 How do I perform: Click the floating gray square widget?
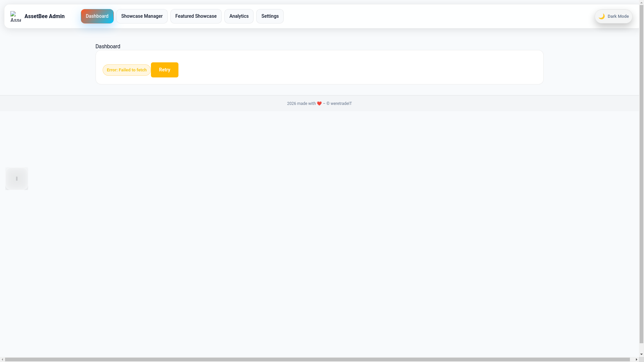point(17,179)
